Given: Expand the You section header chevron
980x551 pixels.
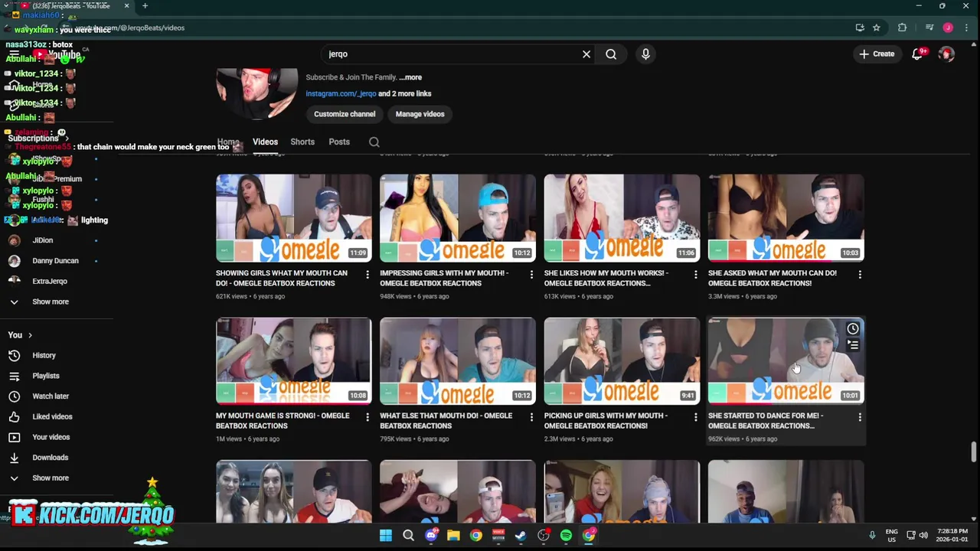Looking at the screenshot, I should coord(30,335).
